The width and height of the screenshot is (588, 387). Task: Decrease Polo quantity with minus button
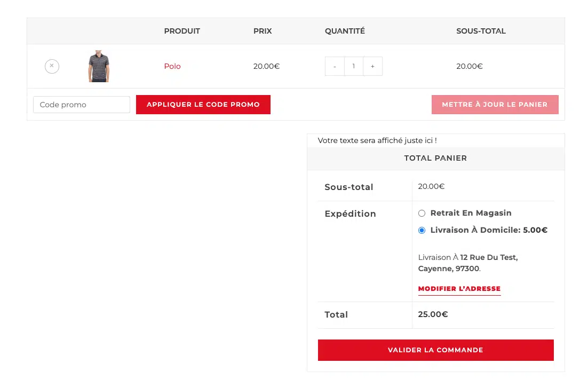click(335, 66)
